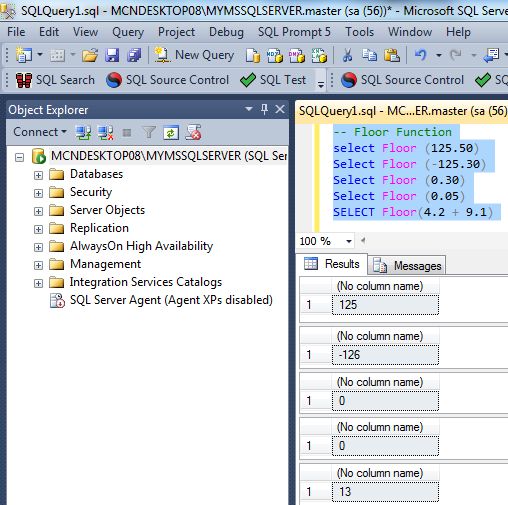Open the SQL Prompt 5 menu
Image resolution: width=508 pixels, height=505 pixels.
(294, 32)
